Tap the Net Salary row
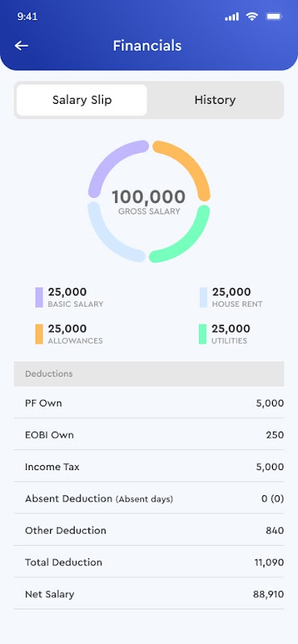Viewport: 298px width, 644px height. 149,594
